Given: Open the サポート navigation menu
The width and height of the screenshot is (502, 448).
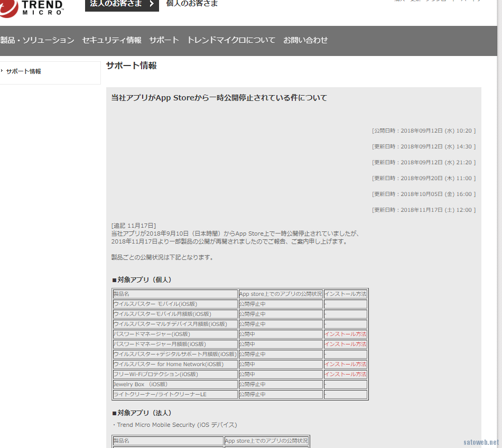Looking at the screenshot, I should pos(164,40).
